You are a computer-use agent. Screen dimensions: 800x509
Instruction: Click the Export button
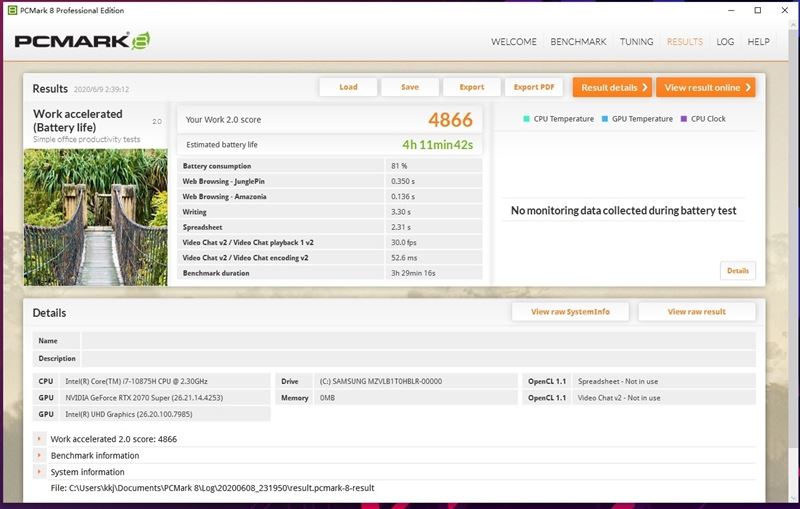coord(471,87)
